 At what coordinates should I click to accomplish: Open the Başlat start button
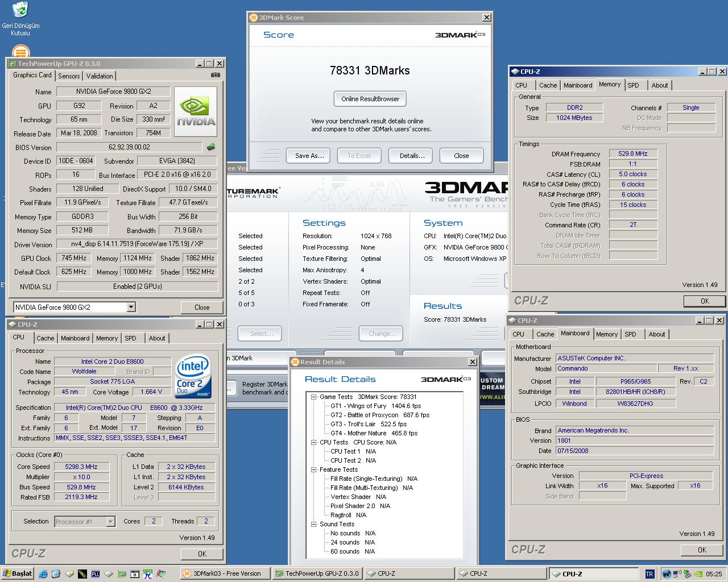click(x=18, y=573)
